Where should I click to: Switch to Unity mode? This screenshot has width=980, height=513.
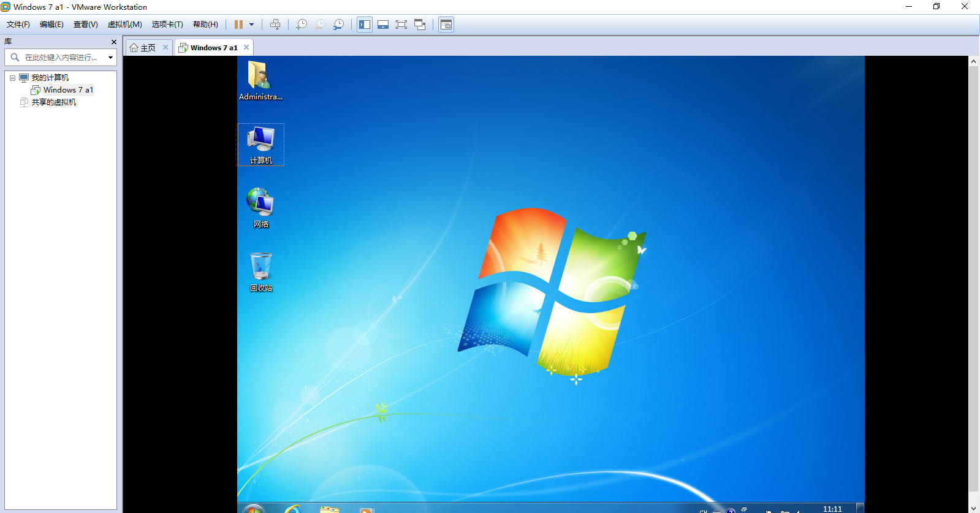click(420, 25)
